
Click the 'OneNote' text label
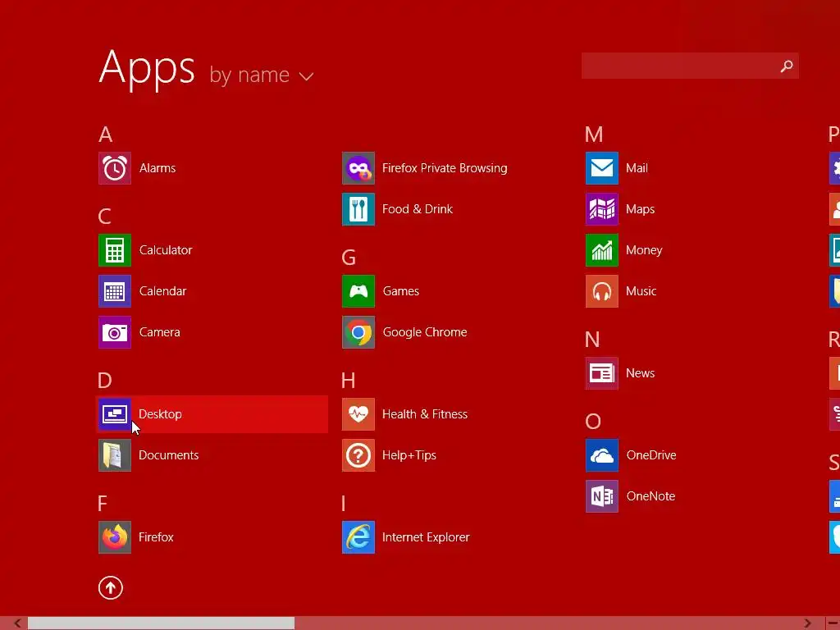pos(651,496)
